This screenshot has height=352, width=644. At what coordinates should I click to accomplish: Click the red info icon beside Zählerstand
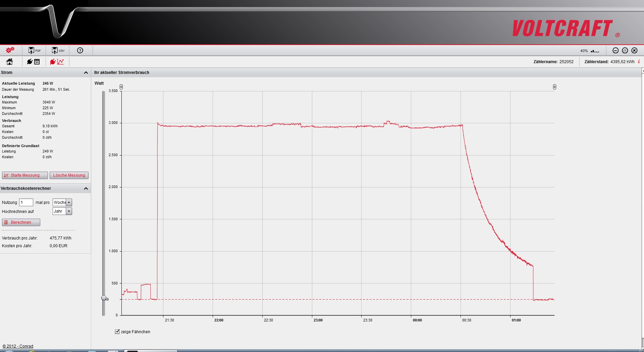point(639,61)
